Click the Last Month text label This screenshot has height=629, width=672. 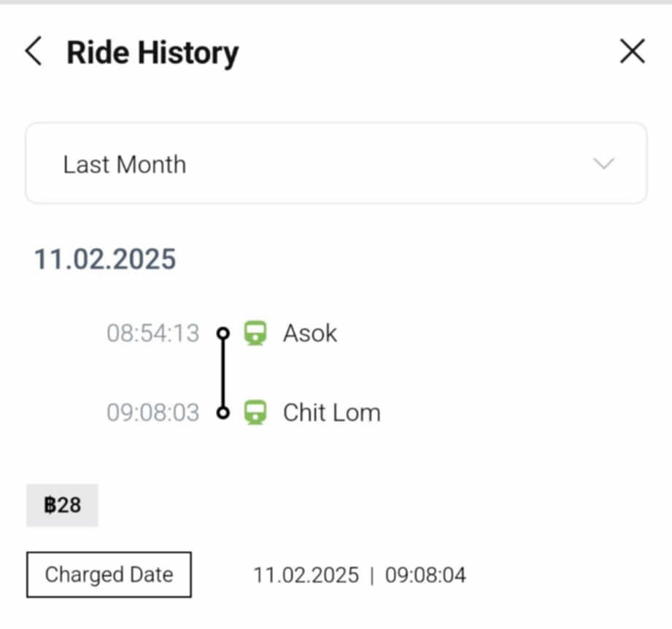124,164
